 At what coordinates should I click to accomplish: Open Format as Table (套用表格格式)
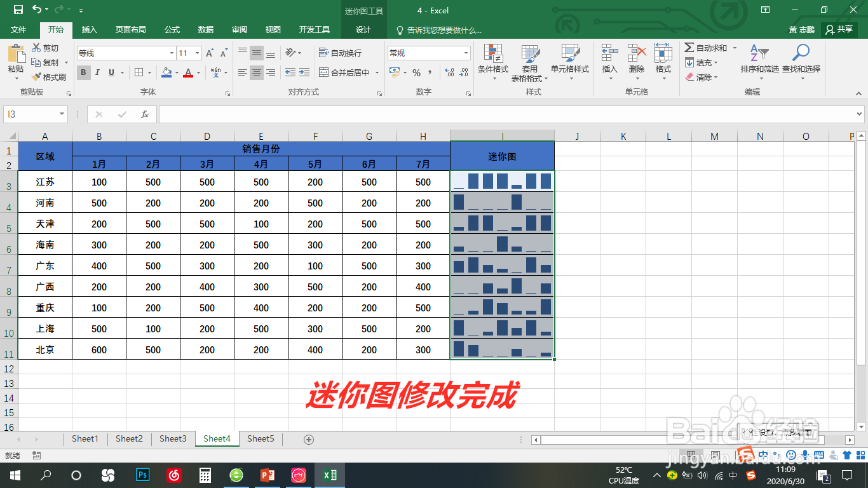click(530, 62)
